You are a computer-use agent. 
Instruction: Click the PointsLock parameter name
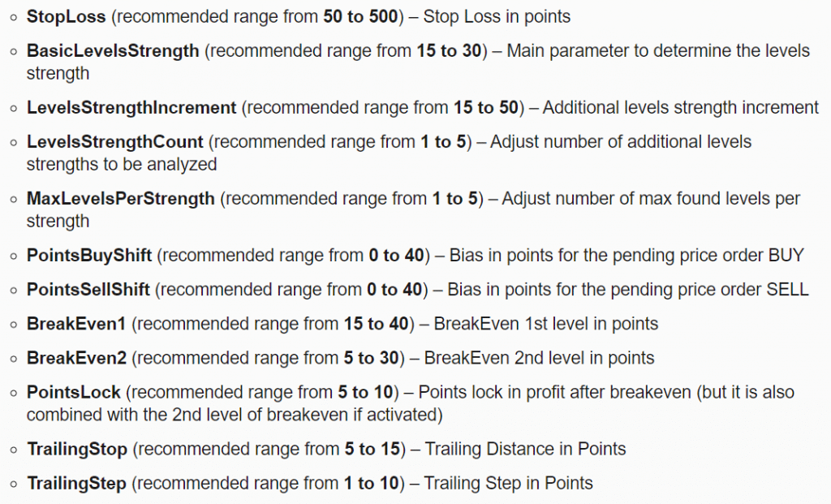74,392
